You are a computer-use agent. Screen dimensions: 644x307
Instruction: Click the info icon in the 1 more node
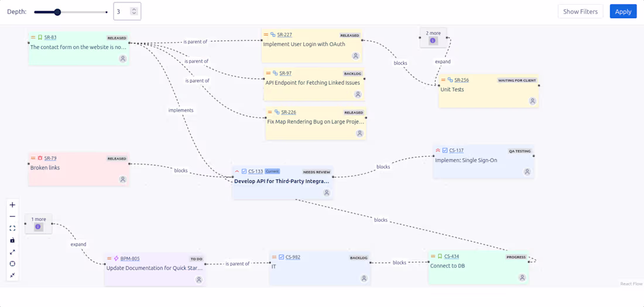(38, 226)
